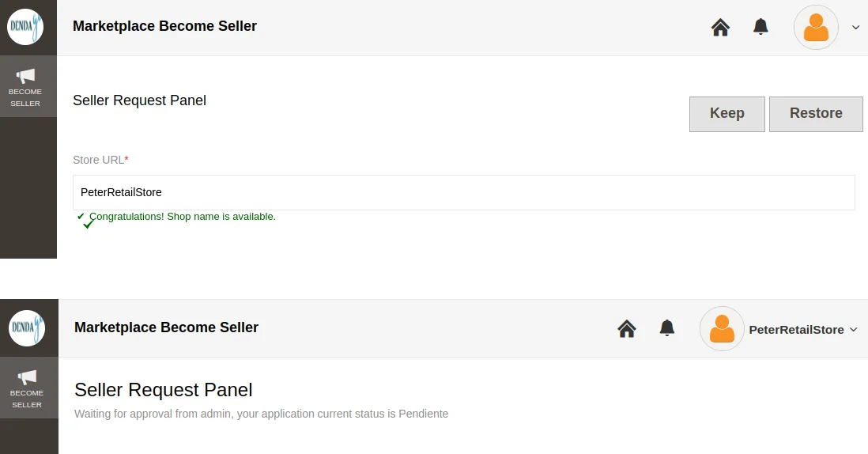This screenshot has height=454, width=868.
Task: Go home using icon near PeterRetailStore header
Action: tap(627, 328)
